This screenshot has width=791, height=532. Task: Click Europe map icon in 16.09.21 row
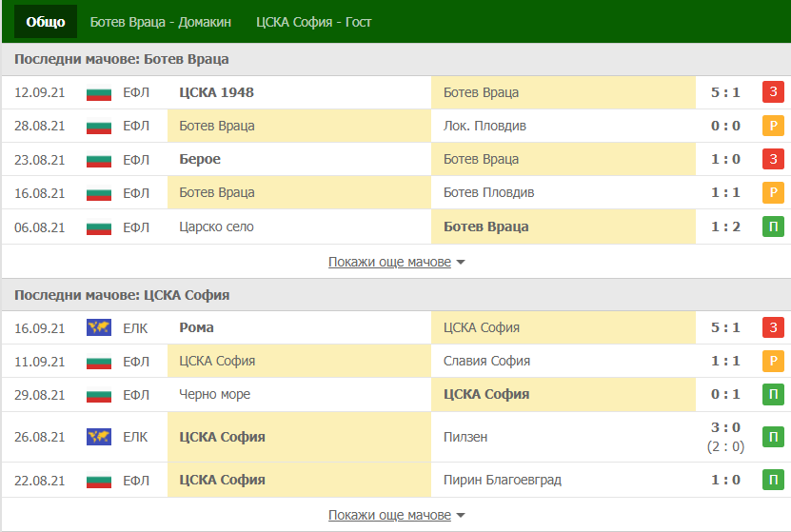[99, 327]
